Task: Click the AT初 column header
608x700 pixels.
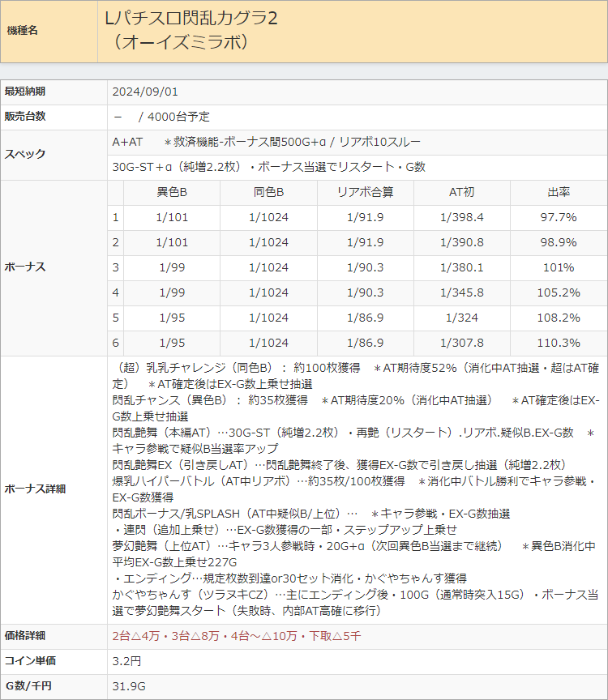Action: (x=462, y=192)
